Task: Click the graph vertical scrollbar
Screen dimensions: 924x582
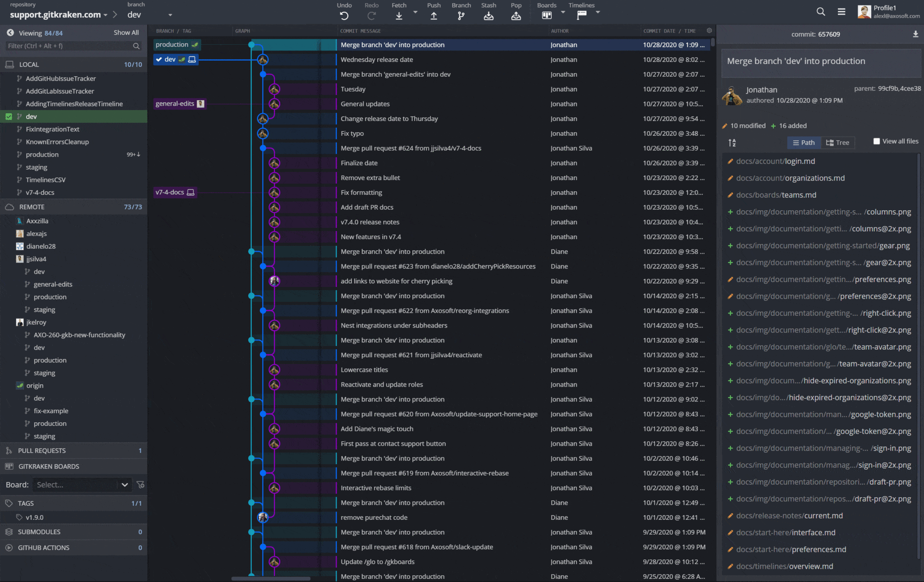Action: [712, 42]
